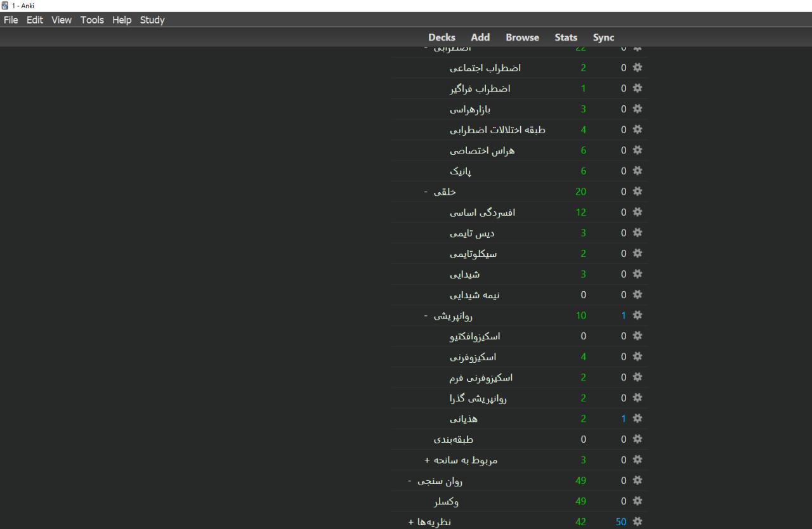Click the Browse button

click(x=522, y=37)
